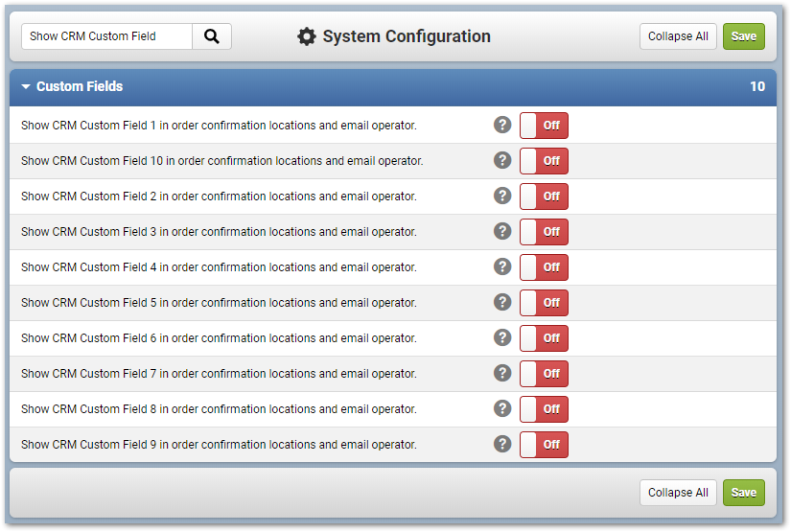Image resolution: width=791 pixels, height=532 pixels.
Task: Click the bottom Collapse All button
Action: [x=678, y=492]
